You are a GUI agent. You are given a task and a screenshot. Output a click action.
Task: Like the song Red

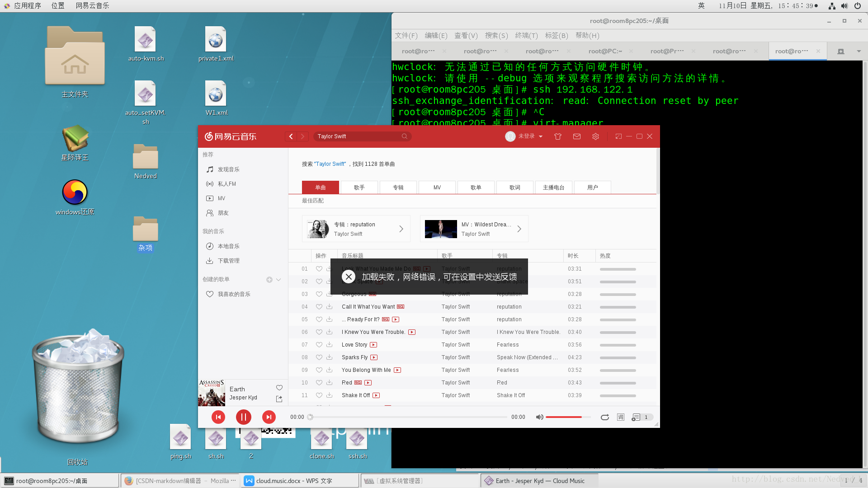[x=319, y=383]
